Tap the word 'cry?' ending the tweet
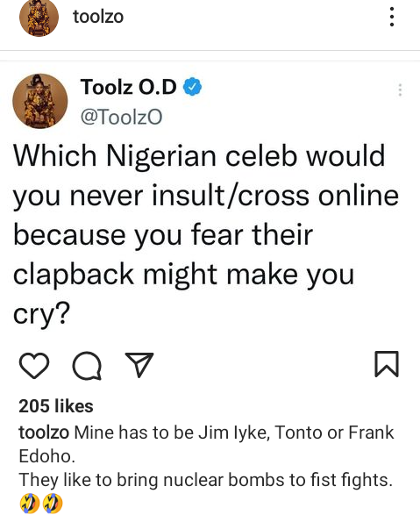Screen dimensions: 420x515 pos(41,313)
